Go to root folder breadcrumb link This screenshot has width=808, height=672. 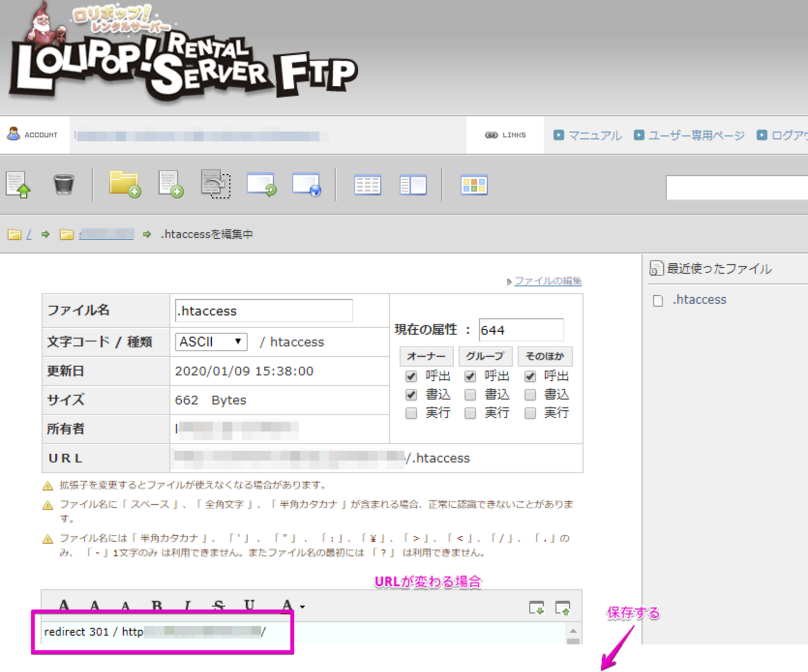tap(29, 234)
